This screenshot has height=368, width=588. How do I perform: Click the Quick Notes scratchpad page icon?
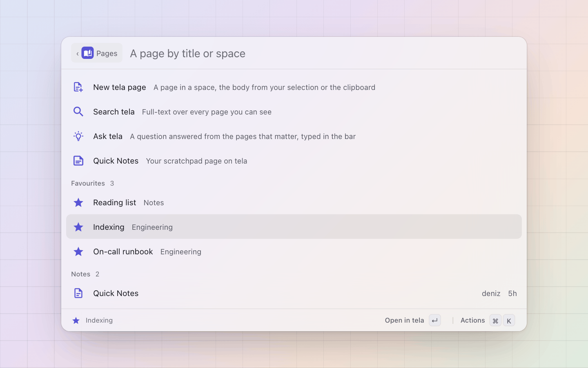point(78,161)
